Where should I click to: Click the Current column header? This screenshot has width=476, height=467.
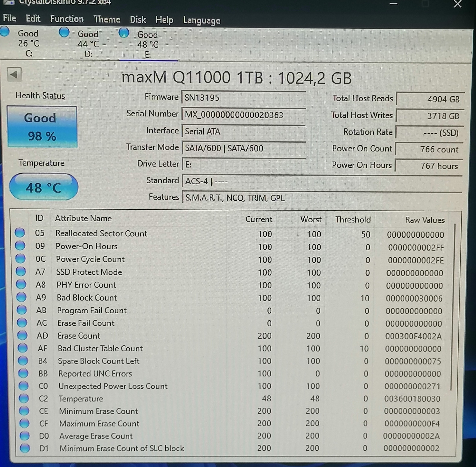[x=259, y=219]
